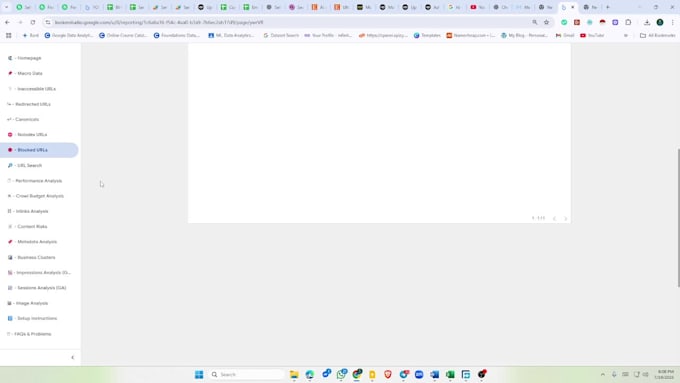
Task: Close the active Looker Studio tab
Action: [572, 7]
